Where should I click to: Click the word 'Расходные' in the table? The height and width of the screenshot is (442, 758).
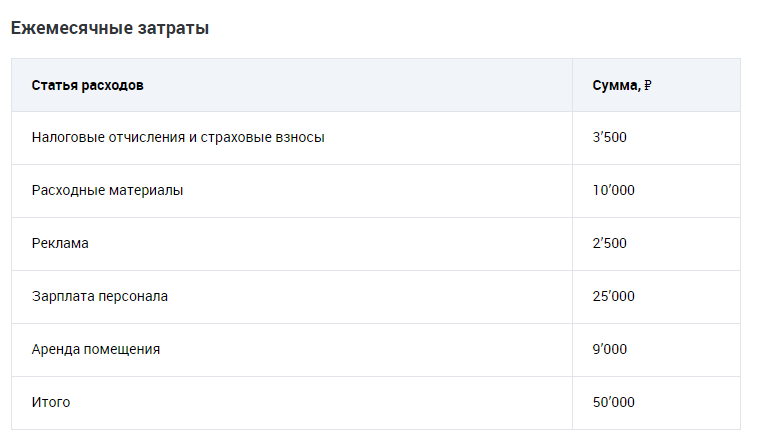point(66,190)
